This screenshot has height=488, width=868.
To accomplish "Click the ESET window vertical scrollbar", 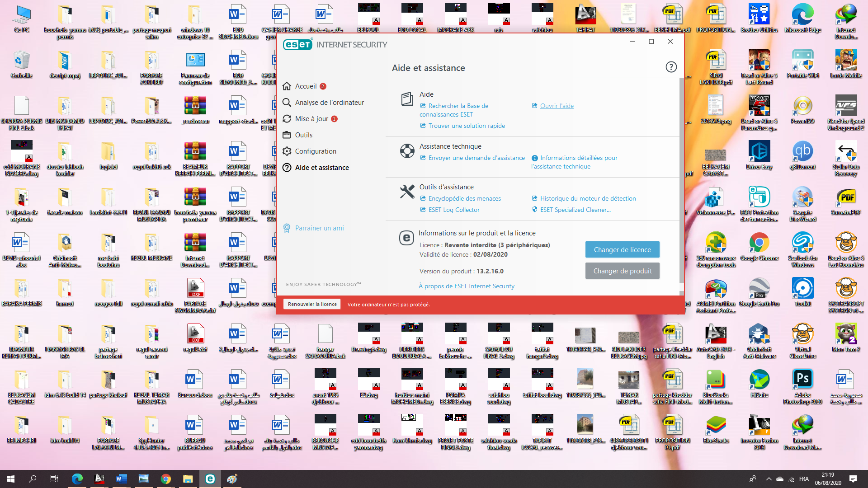I will (681, 181).
